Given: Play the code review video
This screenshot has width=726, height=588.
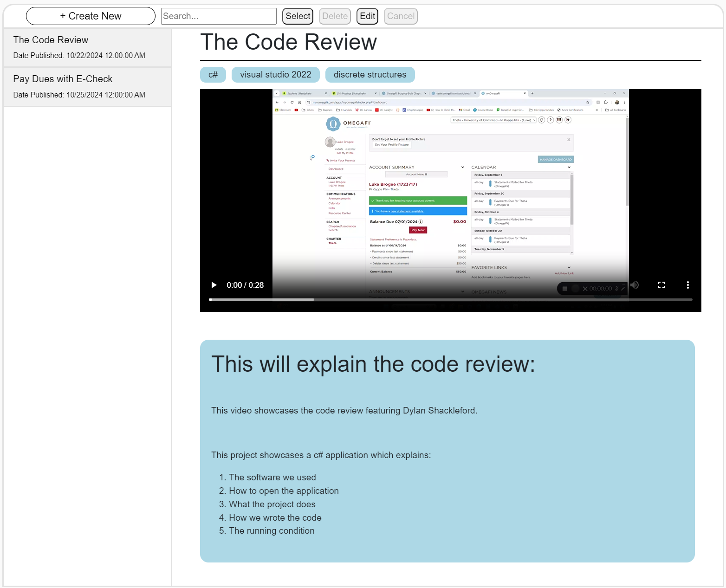Looking at the screenshot, I should click(x=214, y=285).
